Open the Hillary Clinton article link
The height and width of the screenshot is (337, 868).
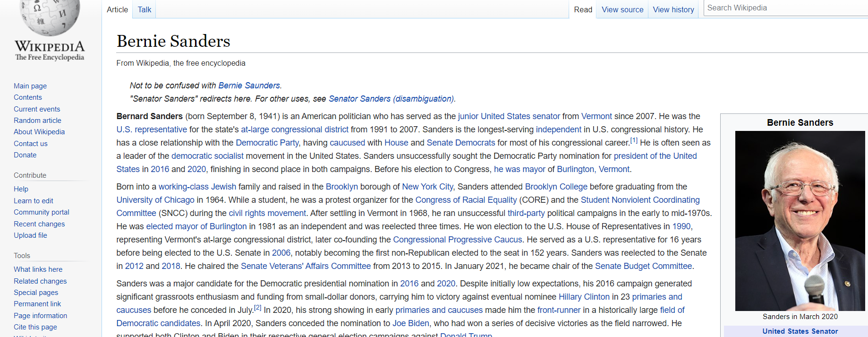click(x=584, y=297)
